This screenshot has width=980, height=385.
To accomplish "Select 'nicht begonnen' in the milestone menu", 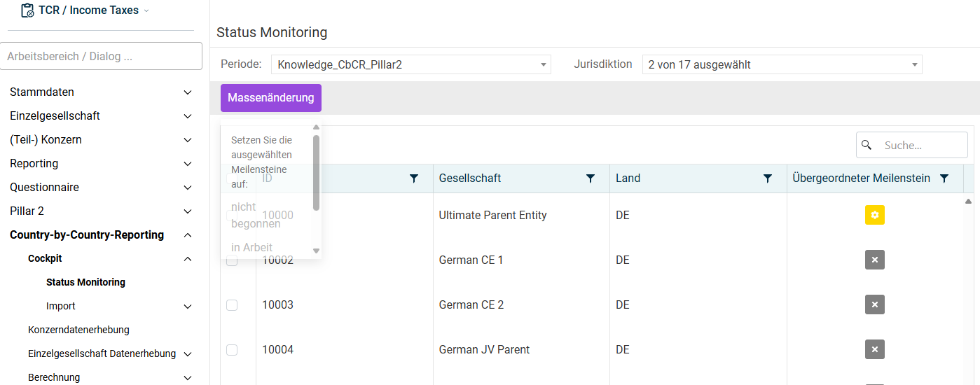I will (256, 215).
